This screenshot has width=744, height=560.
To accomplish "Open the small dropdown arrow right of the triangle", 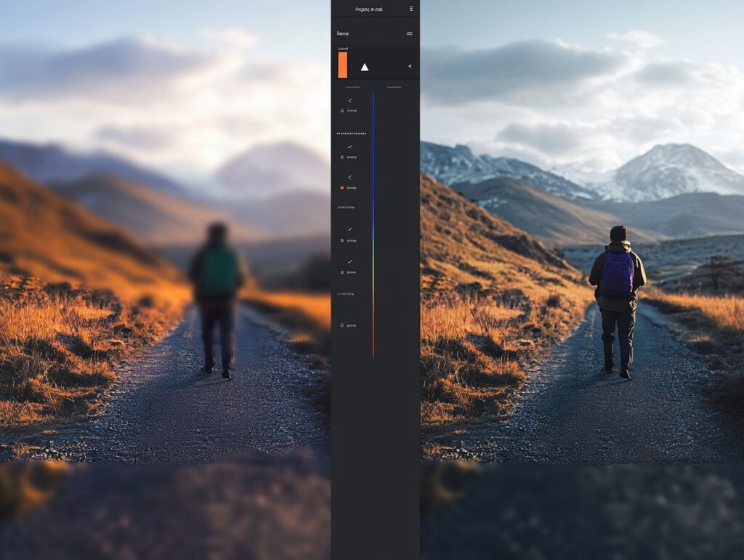I will (408, 66).
